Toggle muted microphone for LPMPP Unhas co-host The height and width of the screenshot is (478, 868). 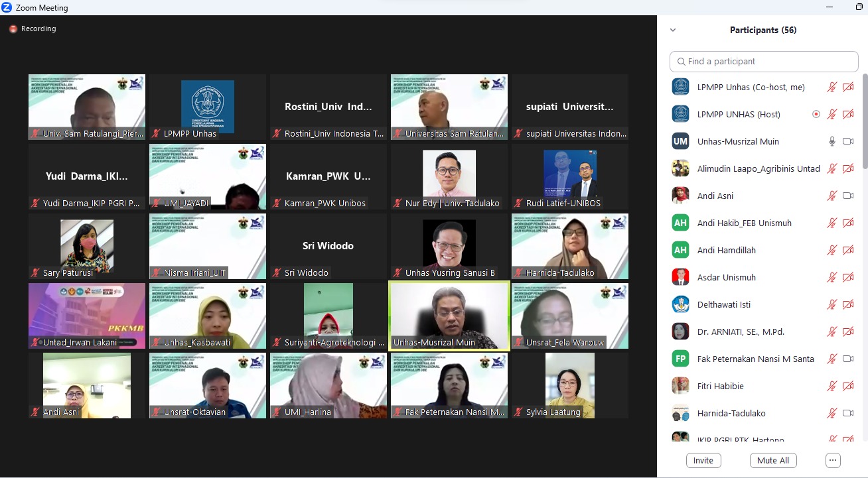[832, 87]
